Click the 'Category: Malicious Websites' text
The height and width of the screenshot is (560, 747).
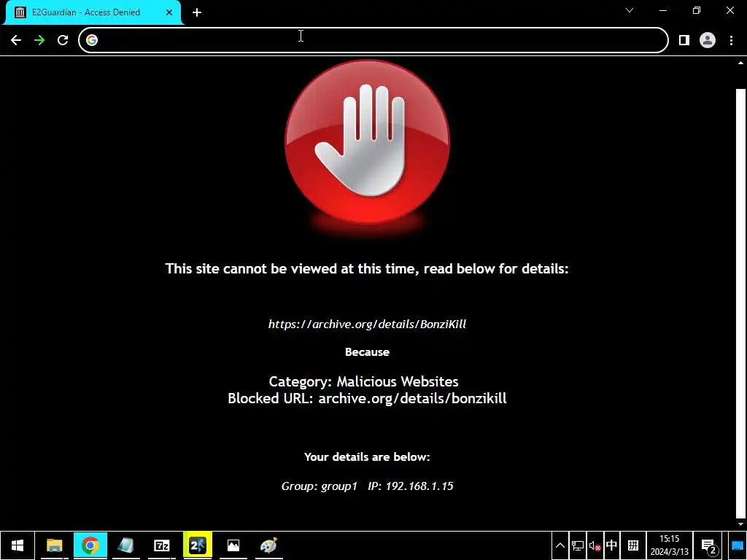coord(363,381)
